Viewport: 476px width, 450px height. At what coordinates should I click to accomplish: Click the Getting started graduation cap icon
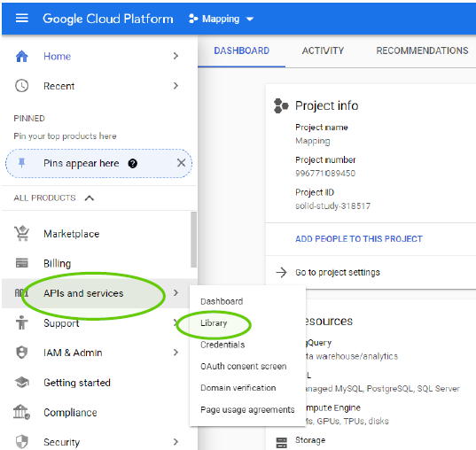click(22, 382)
